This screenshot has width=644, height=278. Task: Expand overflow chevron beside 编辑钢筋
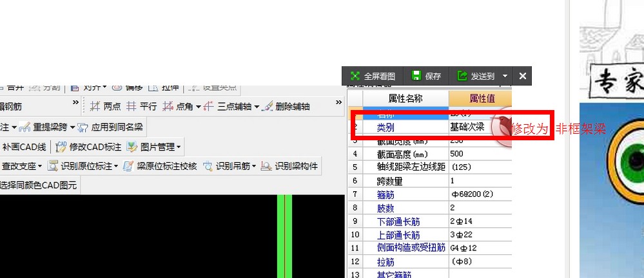(75, 102)
